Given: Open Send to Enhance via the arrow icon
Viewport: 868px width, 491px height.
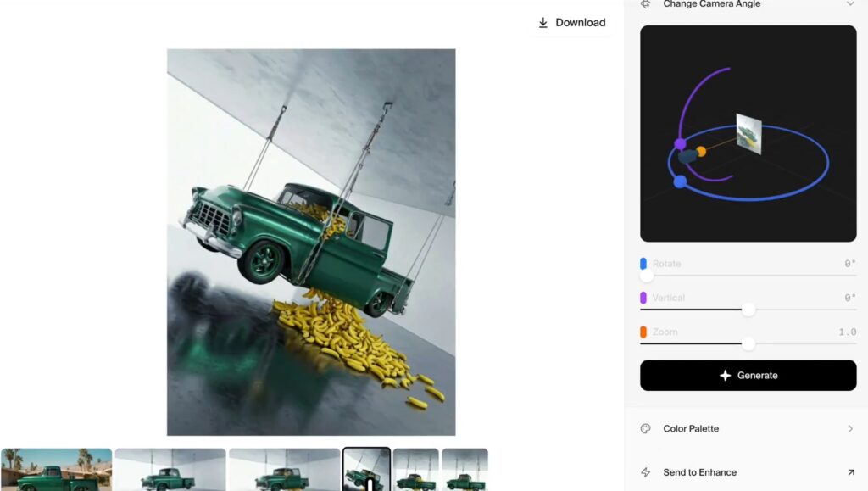Looking at the screenshot, I should (x=850, y=472).
